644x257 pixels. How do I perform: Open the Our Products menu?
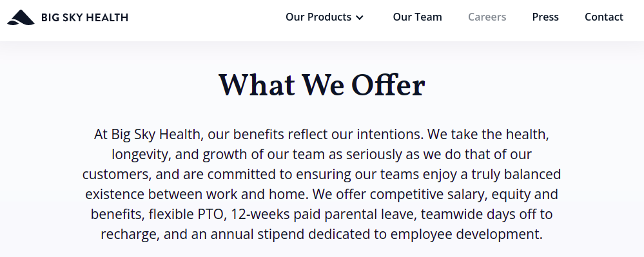pos(318,17)
